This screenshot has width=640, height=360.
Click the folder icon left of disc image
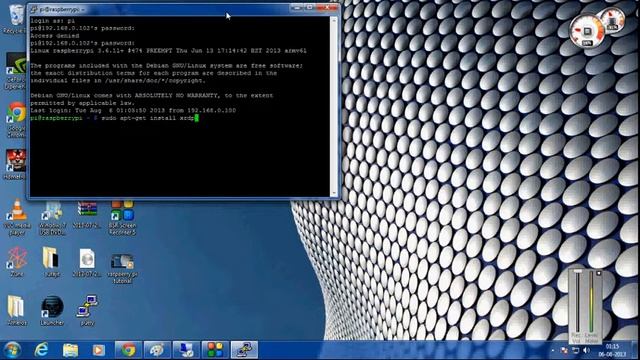click(52, 262)
